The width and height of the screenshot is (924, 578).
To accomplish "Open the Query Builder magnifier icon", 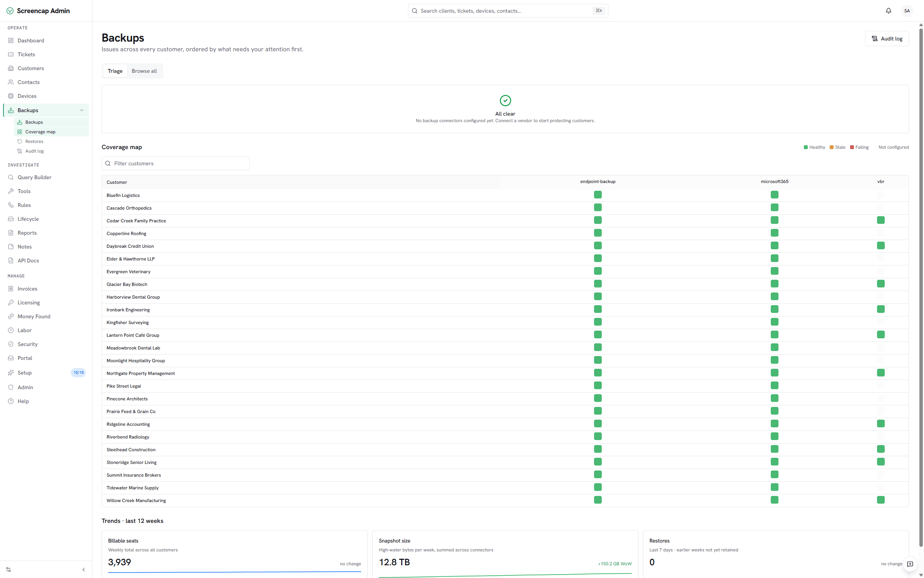I will point(11,177).
